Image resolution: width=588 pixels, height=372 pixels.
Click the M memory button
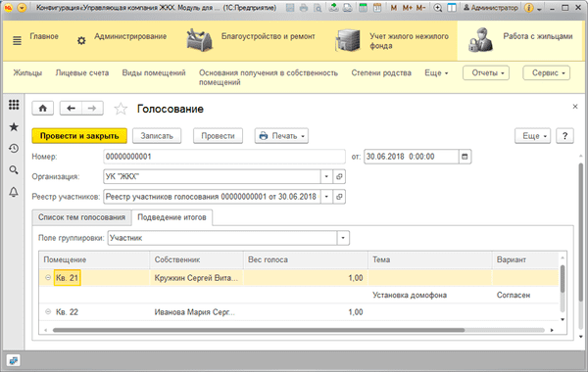pos(393,8)
